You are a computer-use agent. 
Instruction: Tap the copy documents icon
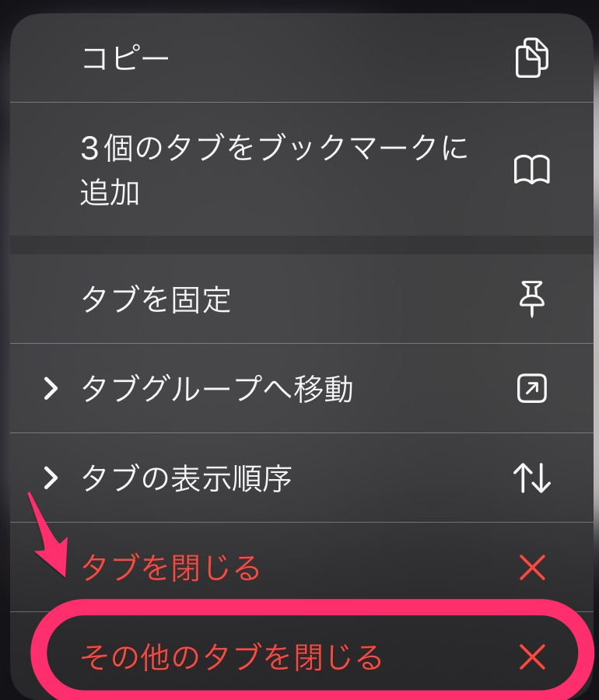(532, 58)
